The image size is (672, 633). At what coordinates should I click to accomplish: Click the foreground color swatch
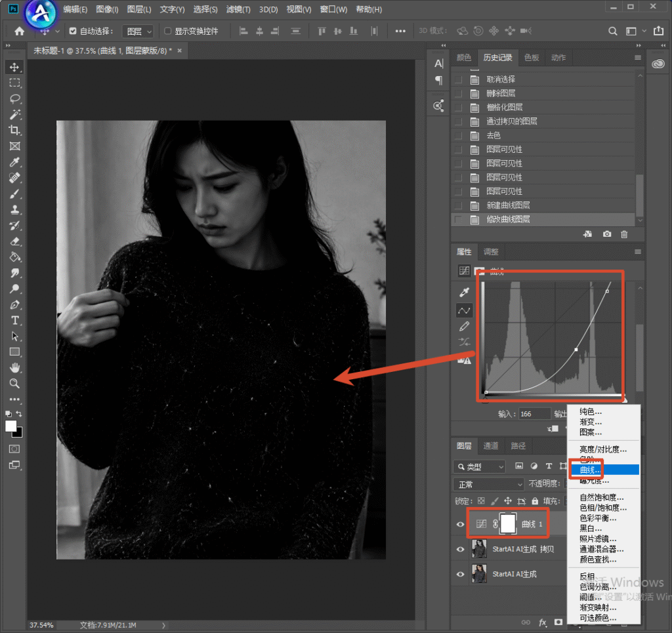tap(10, 426)
